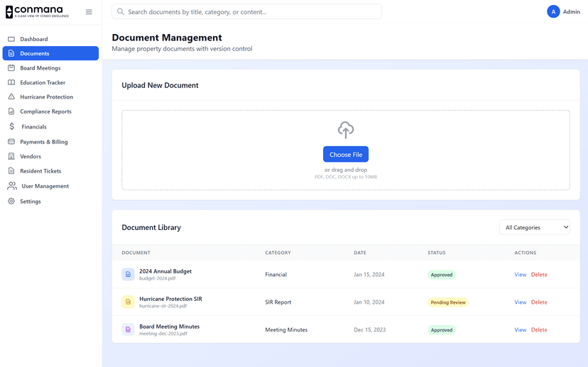Open the All Categories dropdown
Screen dimensions: 588x367
(534, 227)
